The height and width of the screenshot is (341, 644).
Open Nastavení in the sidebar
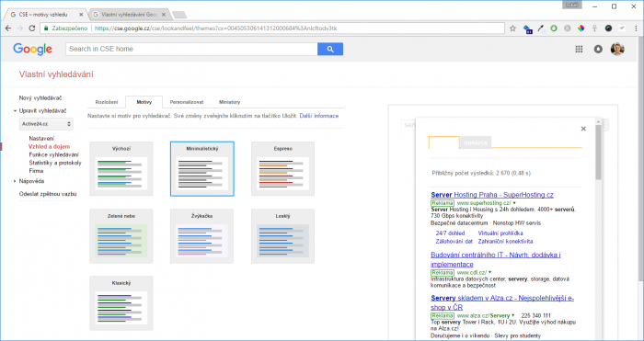41,139
